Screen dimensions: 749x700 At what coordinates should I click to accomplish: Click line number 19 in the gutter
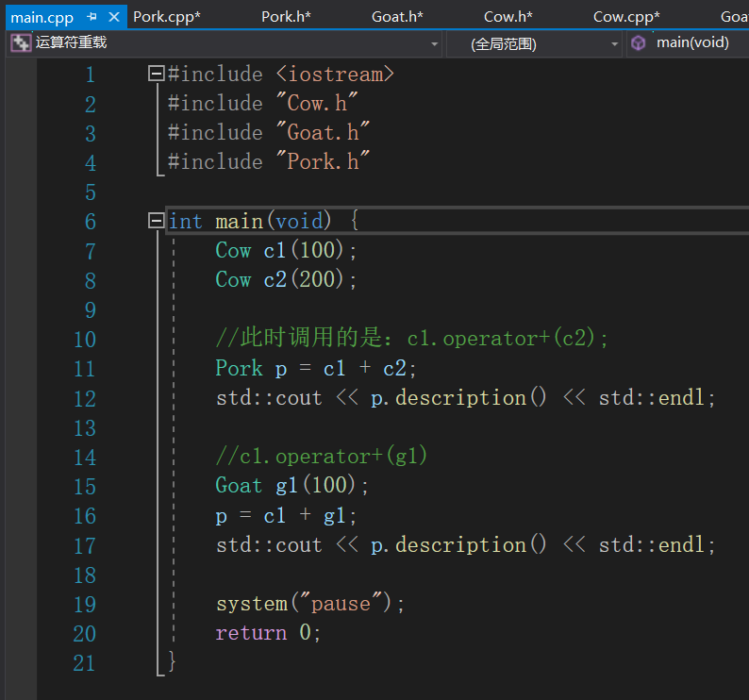84,604
